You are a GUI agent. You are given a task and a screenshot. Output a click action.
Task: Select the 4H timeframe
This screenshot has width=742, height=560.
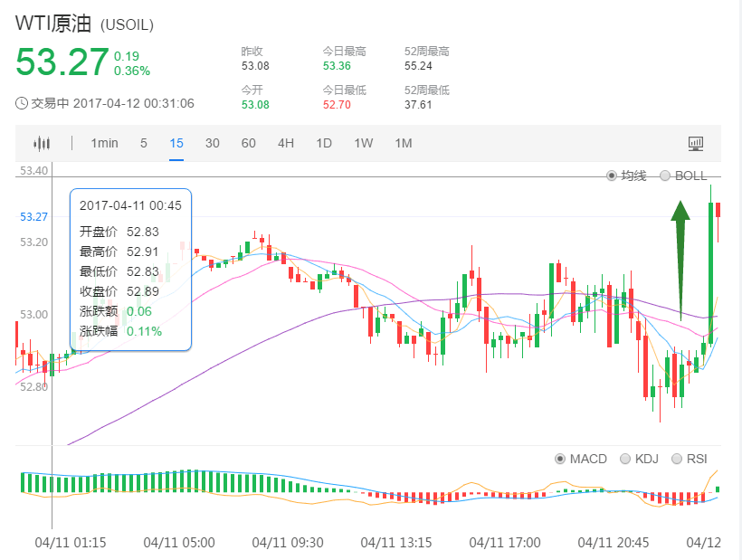coord(286,143)
